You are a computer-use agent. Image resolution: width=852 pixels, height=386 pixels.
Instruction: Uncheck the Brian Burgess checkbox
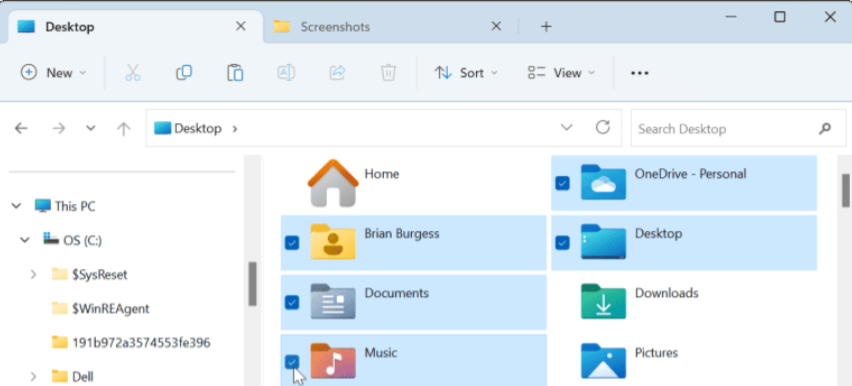tap(292, 242)
